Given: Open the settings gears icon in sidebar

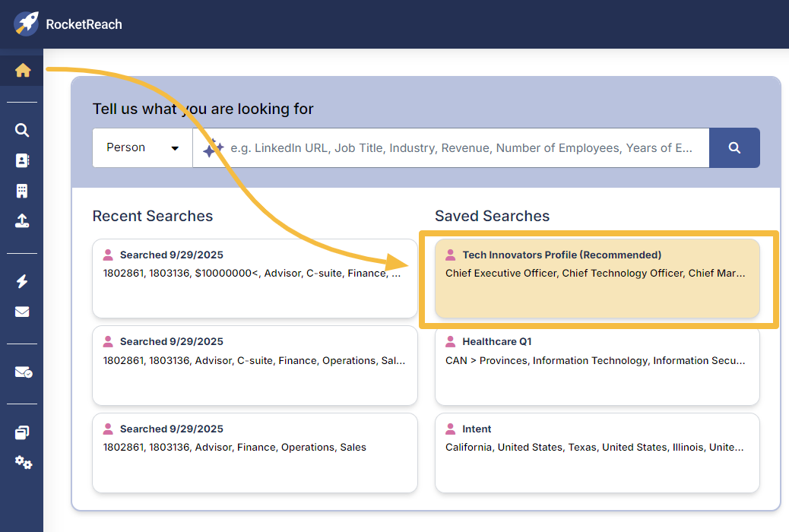Looking at the screenshot, I should tap(23, 462).
